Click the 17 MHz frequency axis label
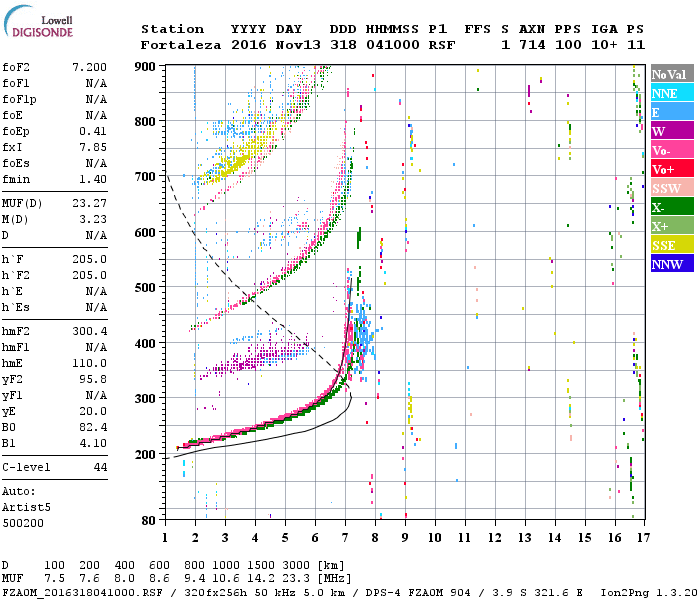 643,538
